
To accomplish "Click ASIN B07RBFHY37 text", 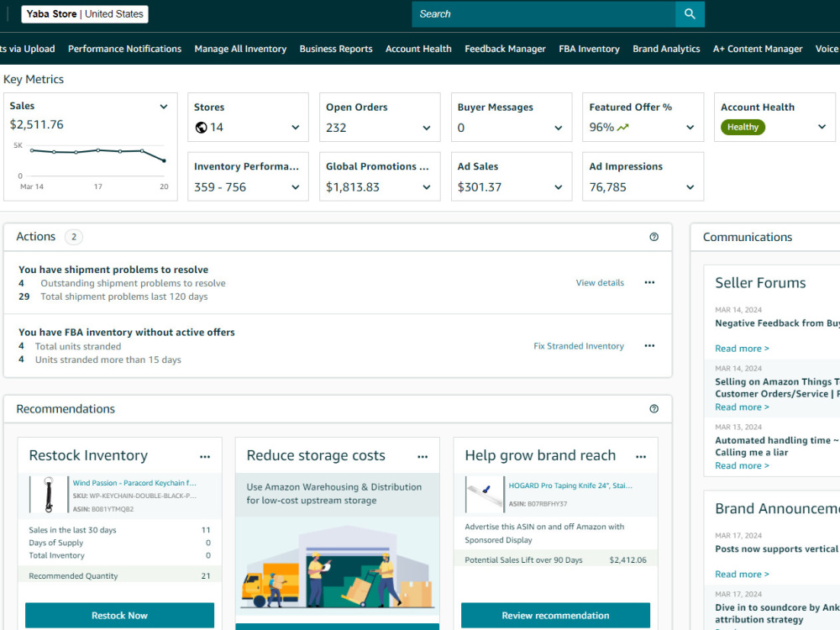I will pyautogui.click(x=538, y=504).
